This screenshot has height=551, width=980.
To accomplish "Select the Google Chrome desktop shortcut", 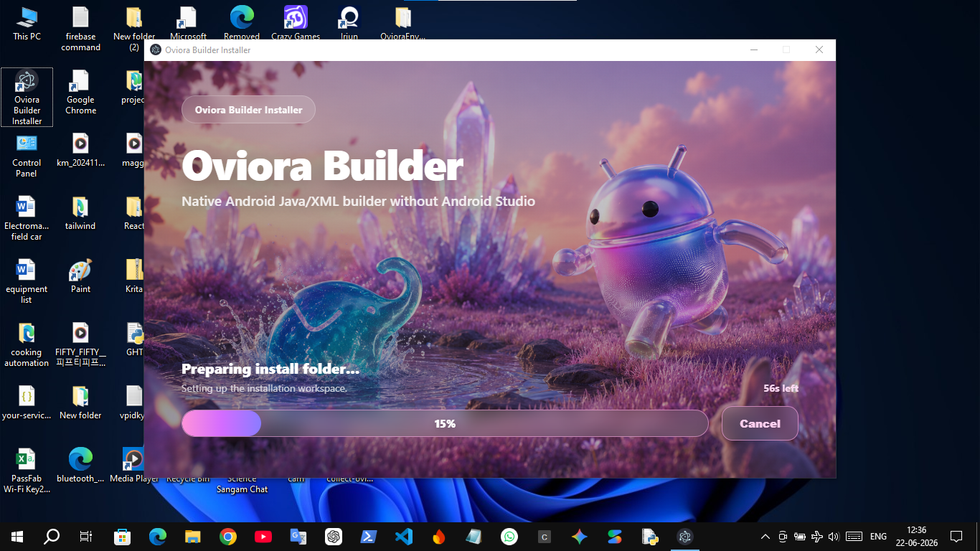I will (x=80, y=92).
